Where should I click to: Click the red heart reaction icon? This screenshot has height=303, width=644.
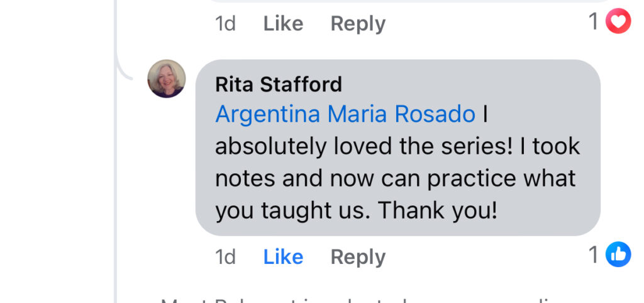pos(618,22)
